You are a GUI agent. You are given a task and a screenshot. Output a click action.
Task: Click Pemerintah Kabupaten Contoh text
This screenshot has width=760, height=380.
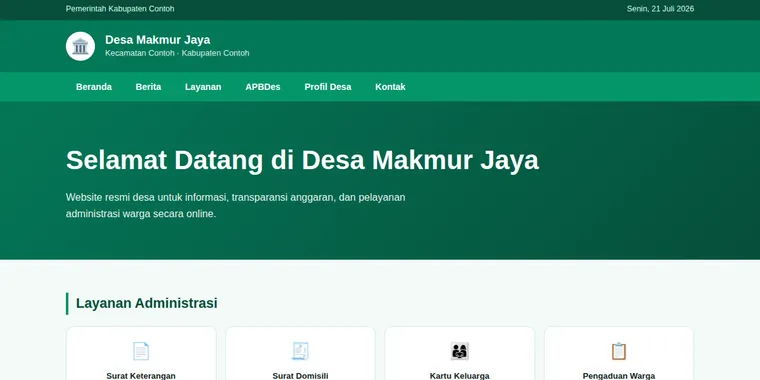pyautogui.click(x=120, y=9)
